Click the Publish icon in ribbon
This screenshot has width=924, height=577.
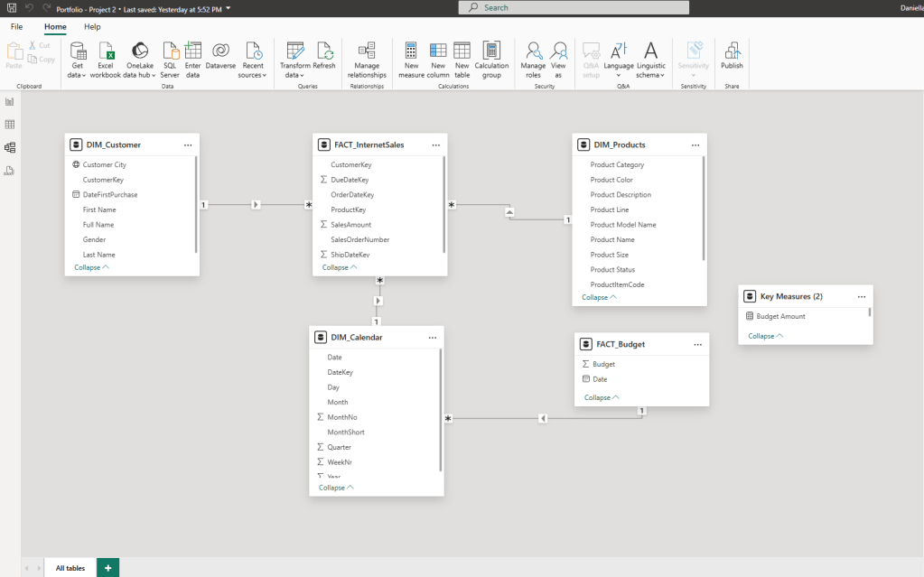point(732,51)
